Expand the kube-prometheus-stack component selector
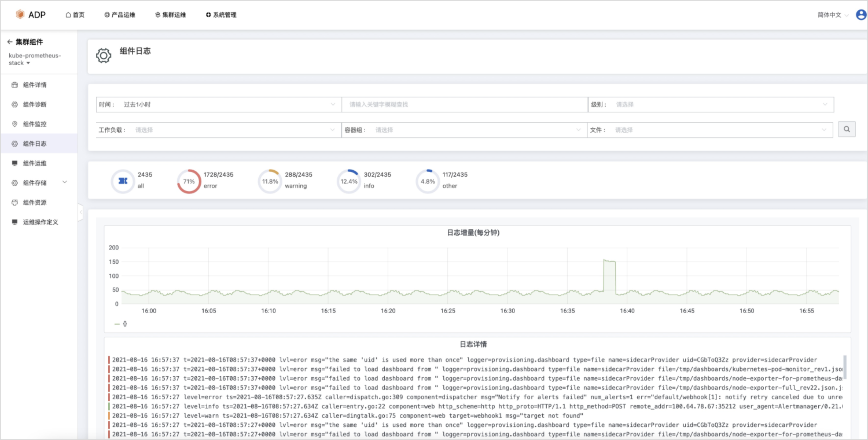Screen dimensions: 868x440 tap(35, 59)
